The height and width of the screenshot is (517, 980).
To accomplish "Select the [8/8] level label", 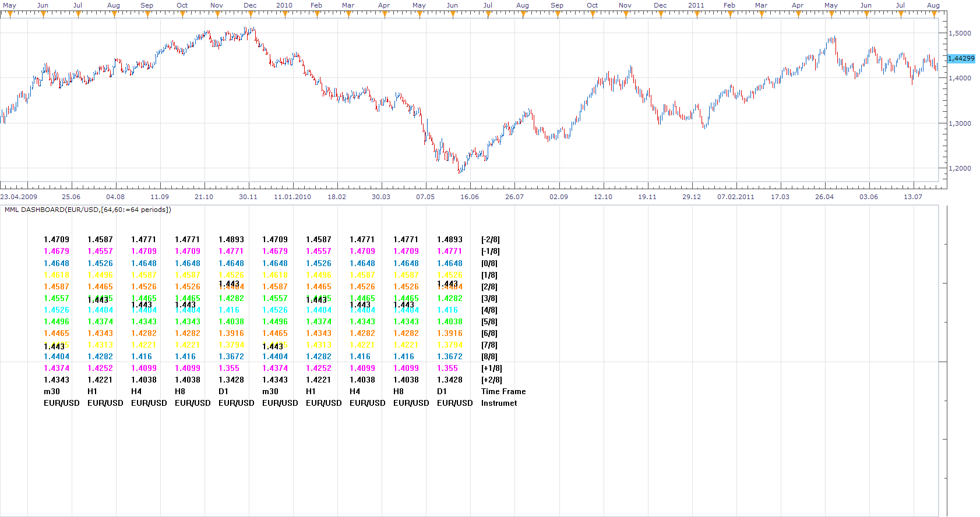I will pyautogui.click(x=489, y=357).
